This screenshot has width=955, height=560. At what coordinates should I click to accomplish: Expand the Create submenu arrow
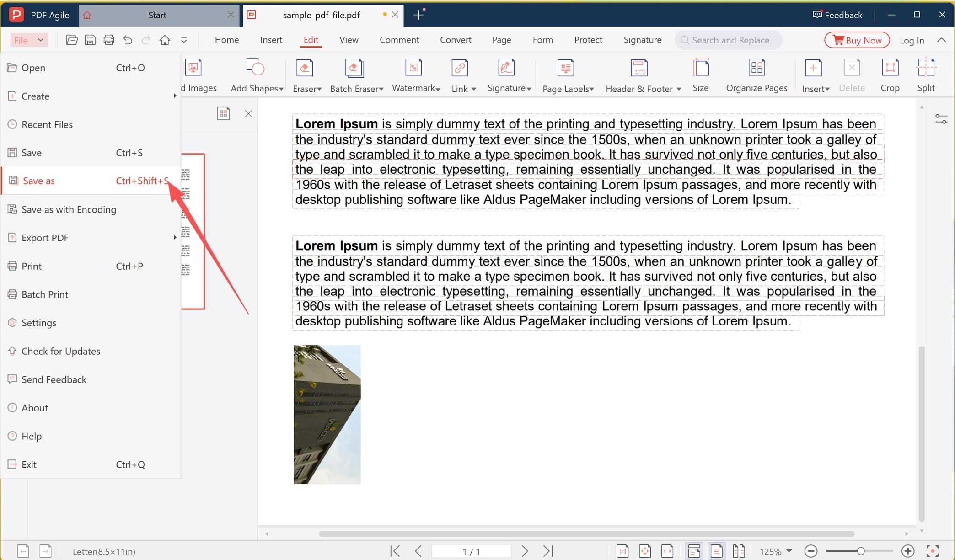click(175, 96)
